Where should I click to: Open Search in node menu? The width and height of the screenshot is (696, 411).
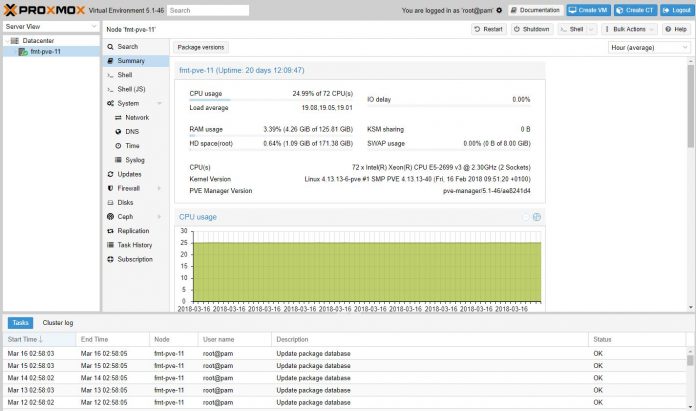(135, 47)
